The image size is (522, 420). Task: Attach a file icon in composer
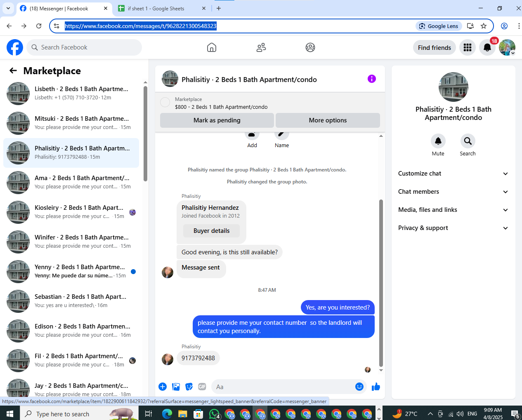(x=176, y=387)
